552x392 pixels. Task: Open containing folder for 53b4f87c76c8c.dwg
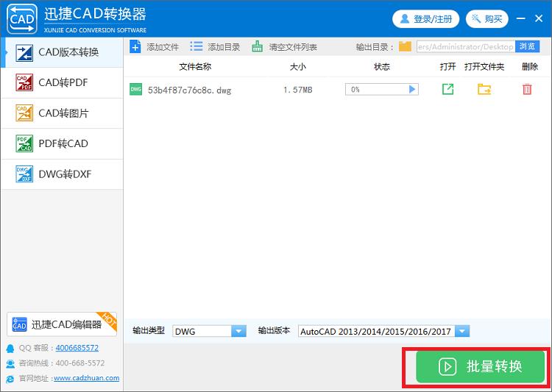[484, 90]
